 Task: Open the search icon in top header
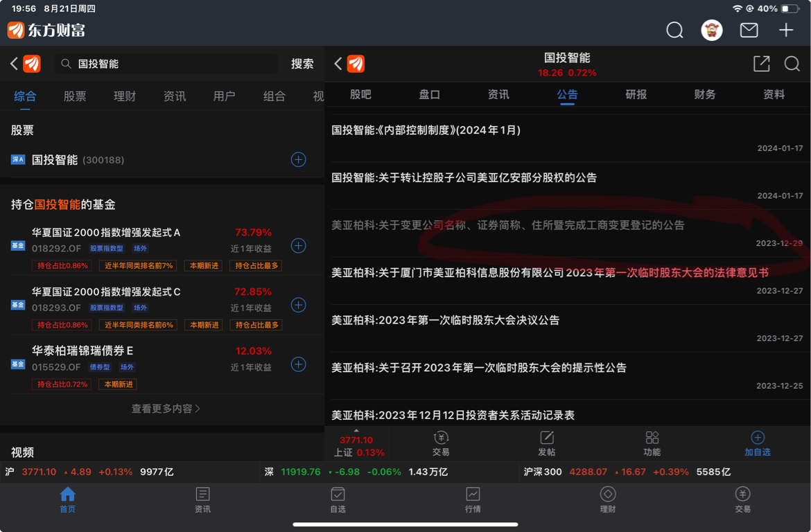(x=674, y=30)
